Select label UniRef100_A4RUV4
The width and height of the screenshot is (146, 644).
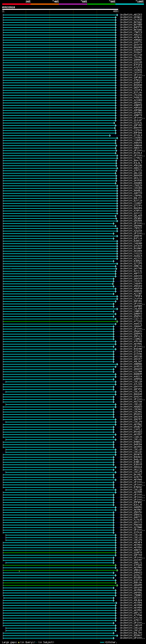[131, 143]
